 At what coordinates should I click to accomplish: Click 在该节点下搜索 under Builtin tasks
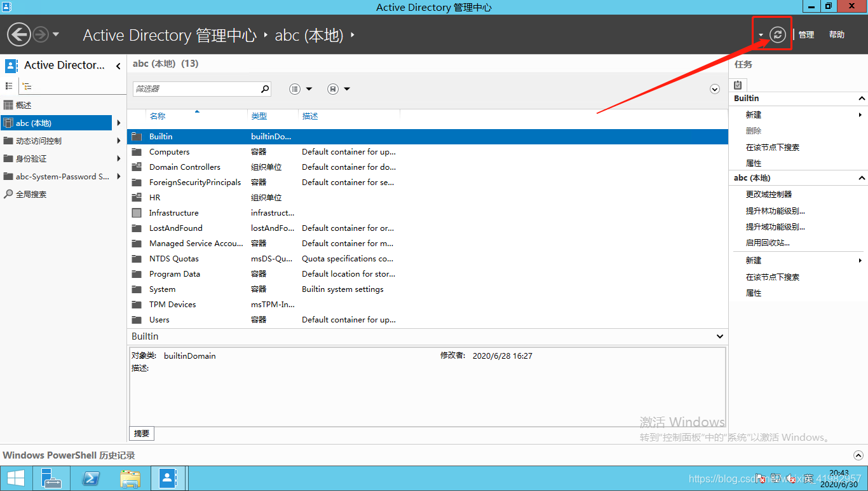click(x=773, y=148)
